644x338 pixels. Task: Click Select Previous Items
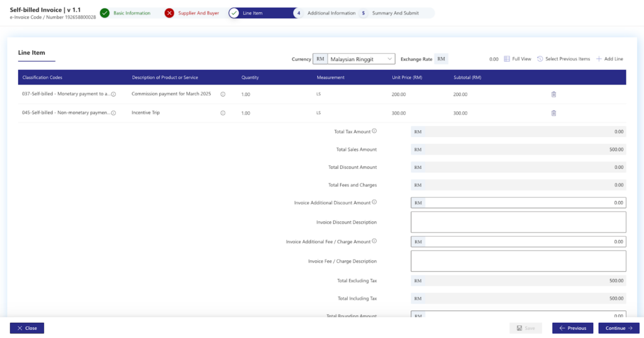click(x=563, y=59)
